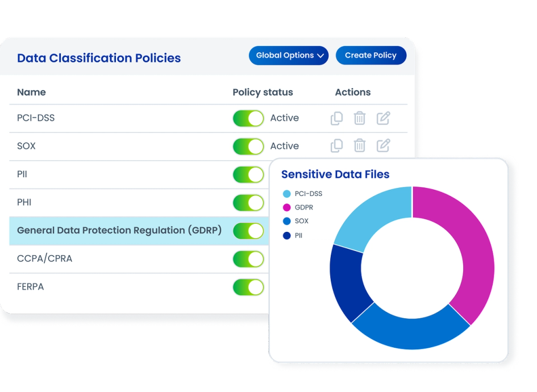The image size is (537, 392).
Task: Click Active label in SOX row
Action: [284, 146]
